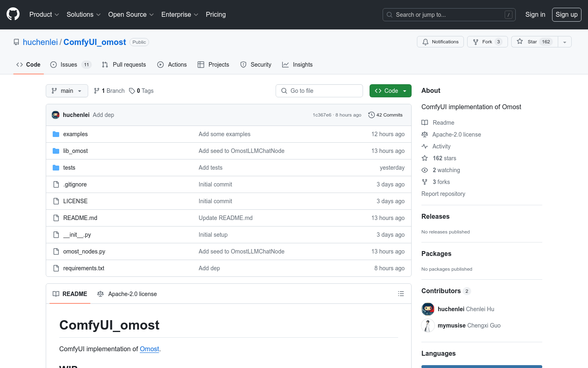Click huchenlei's avatar in contributors
588x368 pixels.
tap(428, 309)
